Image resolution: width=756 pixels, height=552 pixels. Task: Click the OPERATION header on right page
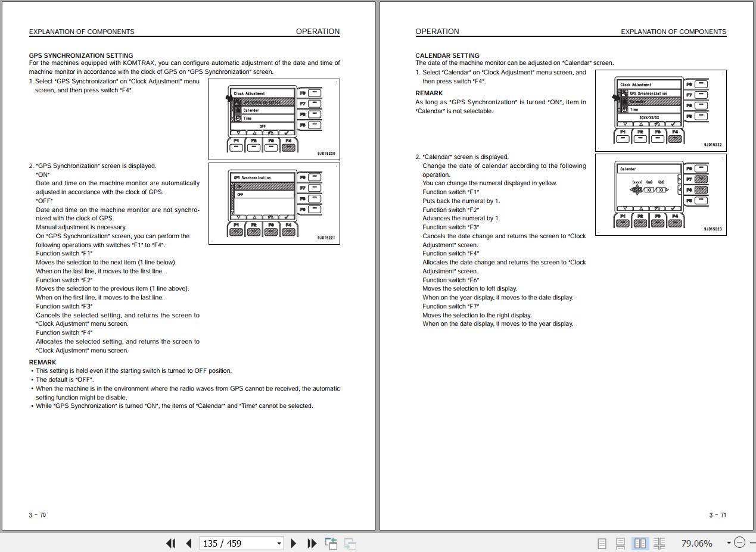click(437, 32)
